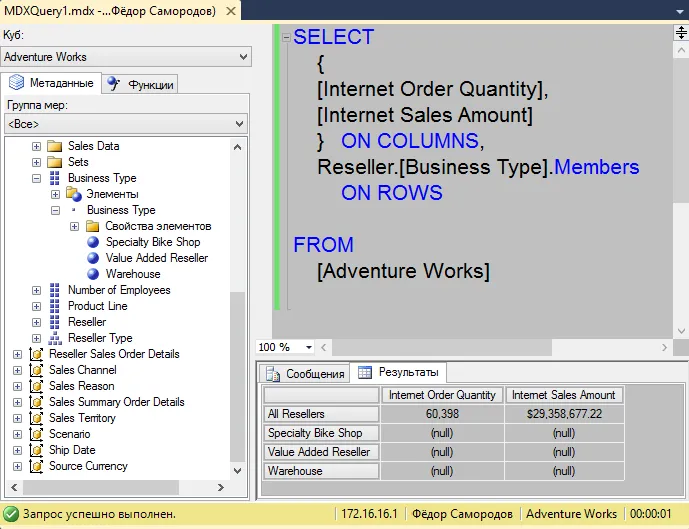Click the Reseller Type user hierarchy icon
Viewport: 689px width, 529px height.
point(54,338)
